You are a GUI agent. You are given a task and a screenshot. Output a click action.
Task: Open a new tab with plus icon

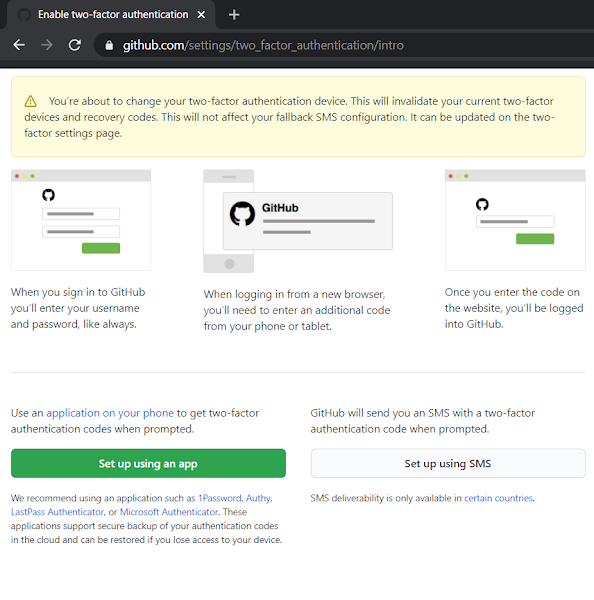pos(234,15)
